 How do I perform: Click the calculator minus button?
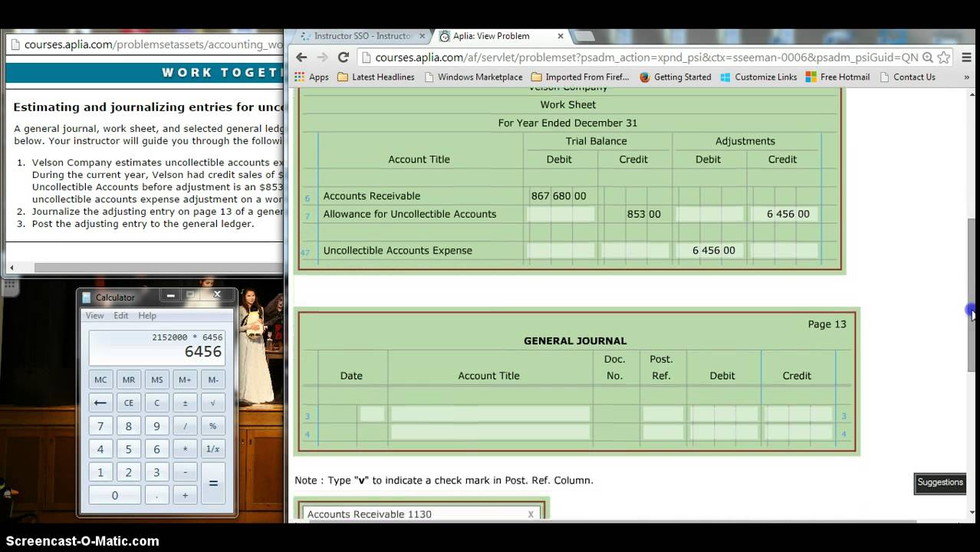[x=185, y=472]
